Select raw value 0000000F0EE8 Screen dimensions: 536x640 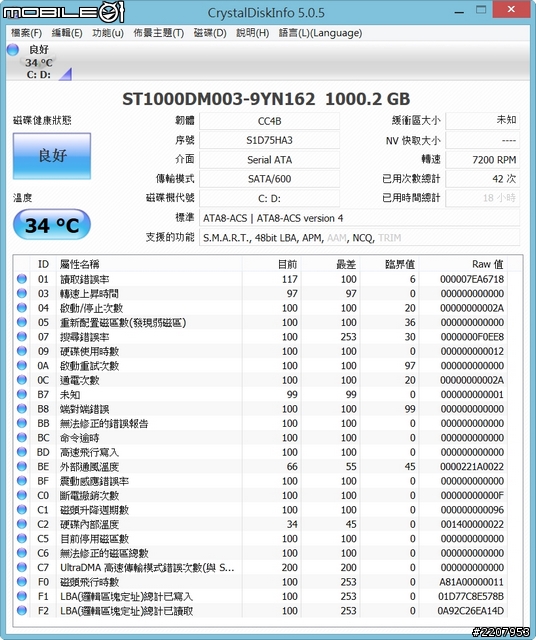[472, 337]
